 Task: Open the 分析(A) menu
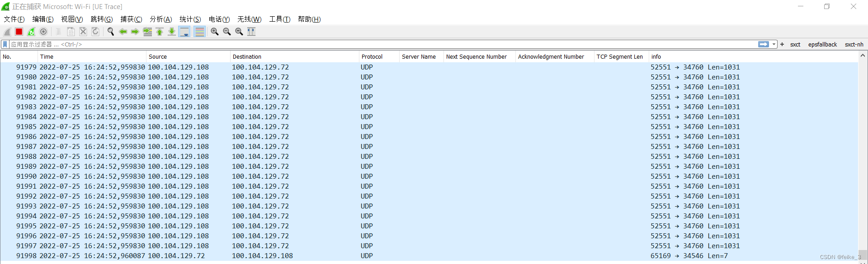pos(161,19)
